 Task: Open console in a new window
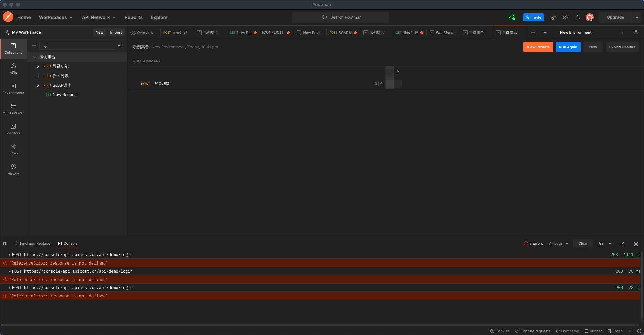[x=623, y=243]
